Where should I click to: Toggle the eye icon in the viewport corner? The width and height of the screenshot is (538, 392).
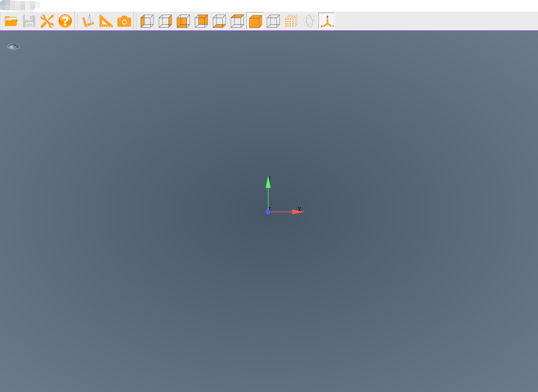pyautogui.click(x=13, y=46)
